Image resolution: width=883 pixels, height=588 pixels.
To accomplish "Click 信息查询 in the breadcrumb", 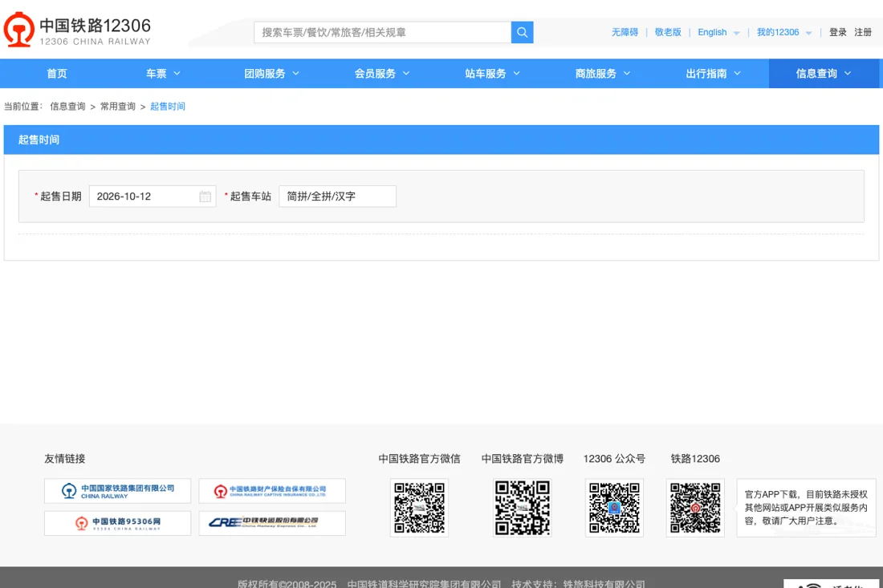I will coord(67,107).
